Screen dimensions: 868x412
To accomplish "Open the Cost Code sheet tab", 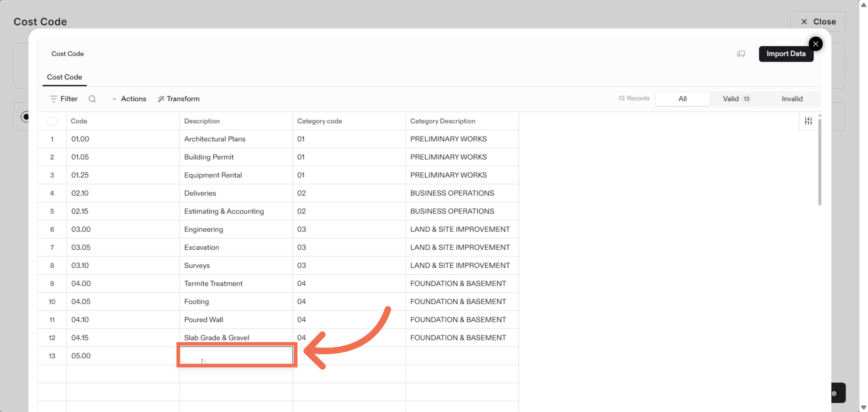I will pyautogui.click(x=64, y=77).
